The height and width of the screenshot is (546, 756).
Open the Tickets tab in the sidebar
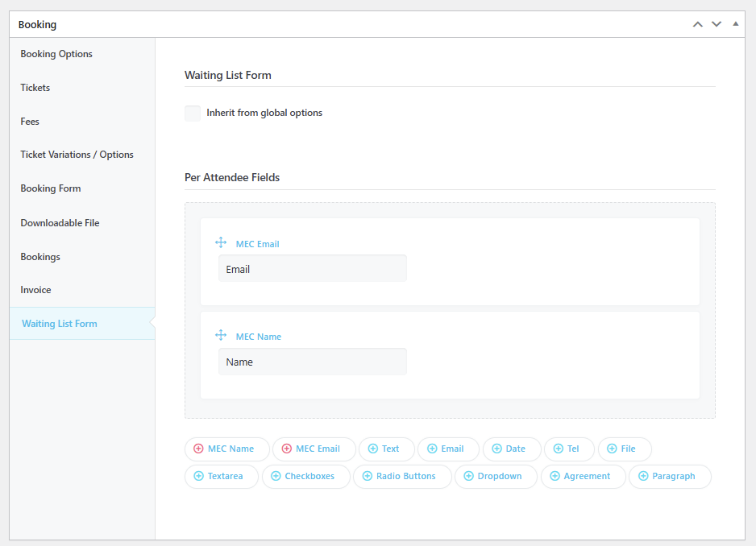tap(35, 88)
